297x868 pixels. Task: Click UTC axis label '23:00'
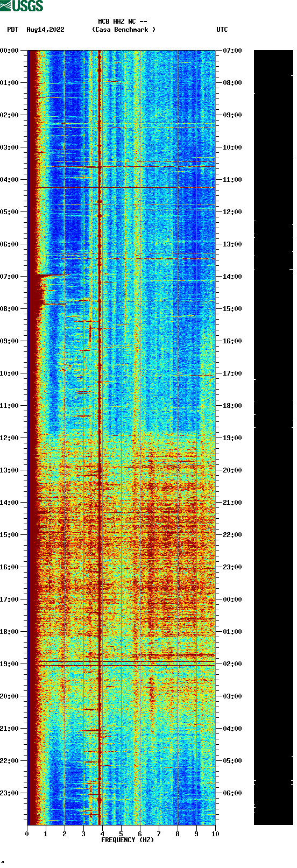(232, 567)
